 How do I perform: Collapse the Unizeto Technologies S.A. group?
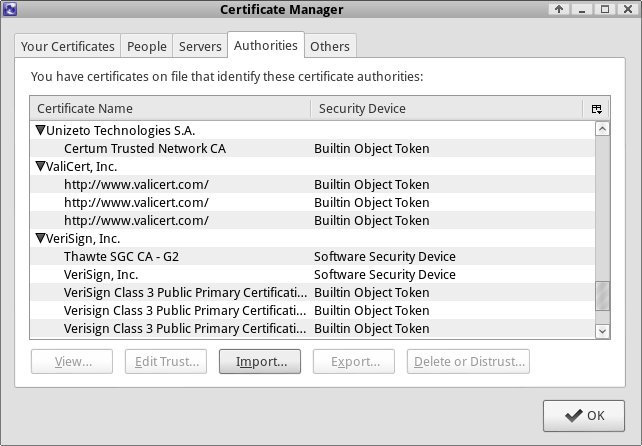(40, 130)
